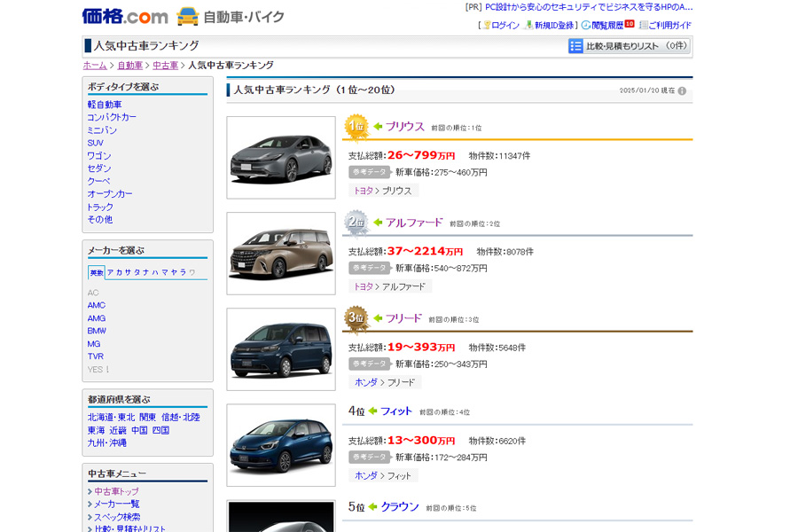
Task: Choose 軽自動車 body type
Action: (105, 105)
